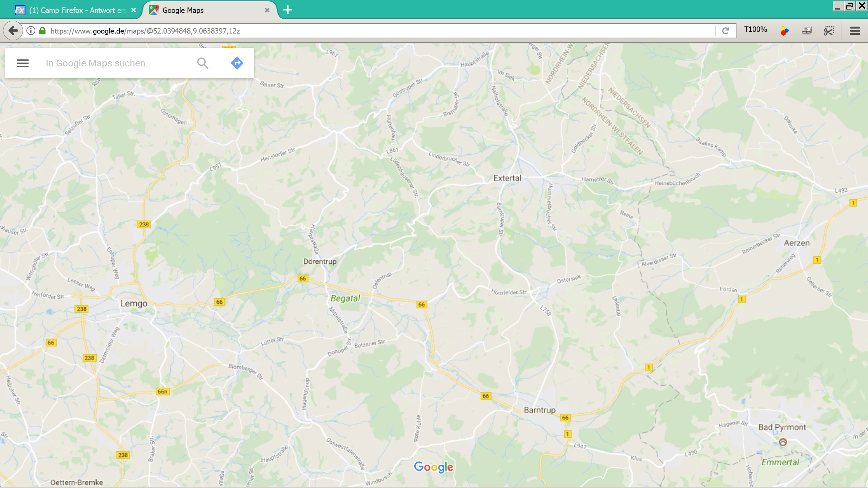Close the Camp Firefox tab

(134, 10)
